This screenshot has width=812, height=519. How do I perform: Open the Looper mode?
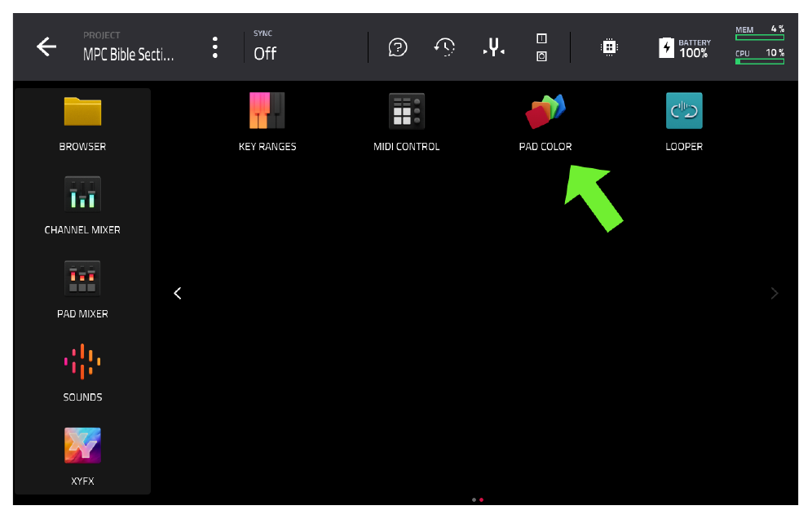pos(684,122)
